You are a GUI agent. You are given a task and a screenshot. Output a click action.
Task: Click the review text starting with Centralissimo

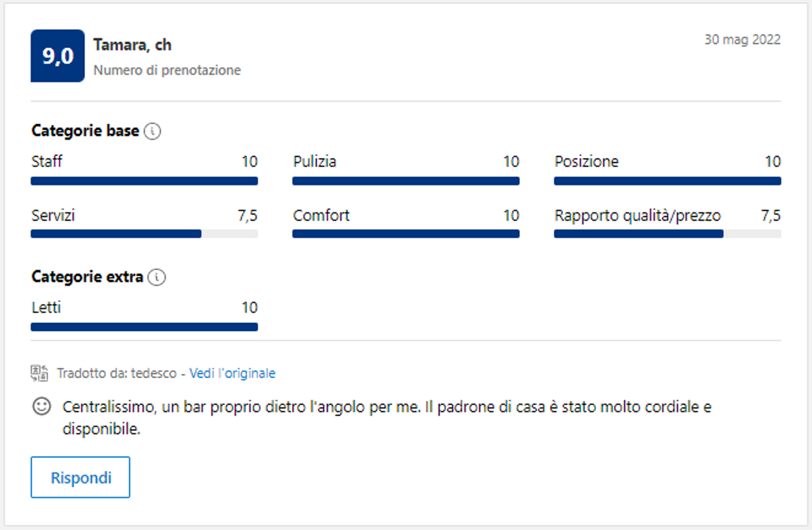pos(387,417)
